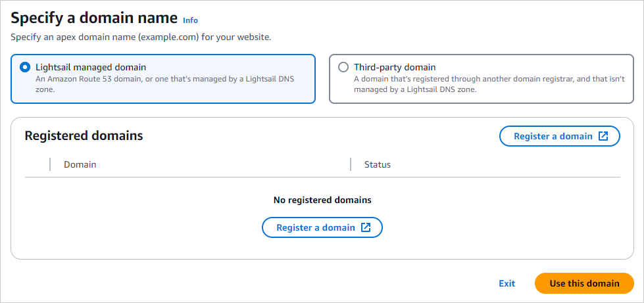Click external link icon in centered Register button
The height and width of the screenshot is (303, 644).
point(366,227)
